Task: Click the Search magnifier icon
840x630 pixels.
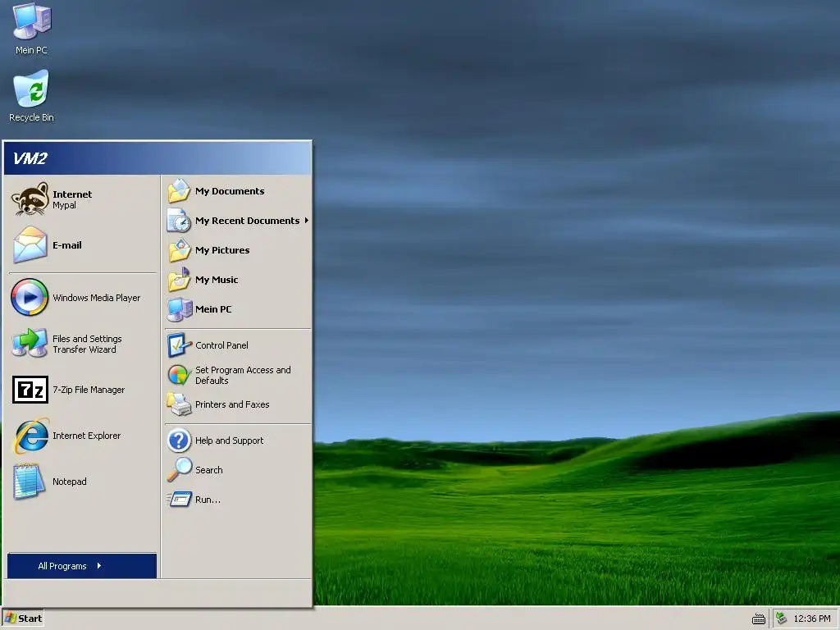Action: (x=179, y=470)
